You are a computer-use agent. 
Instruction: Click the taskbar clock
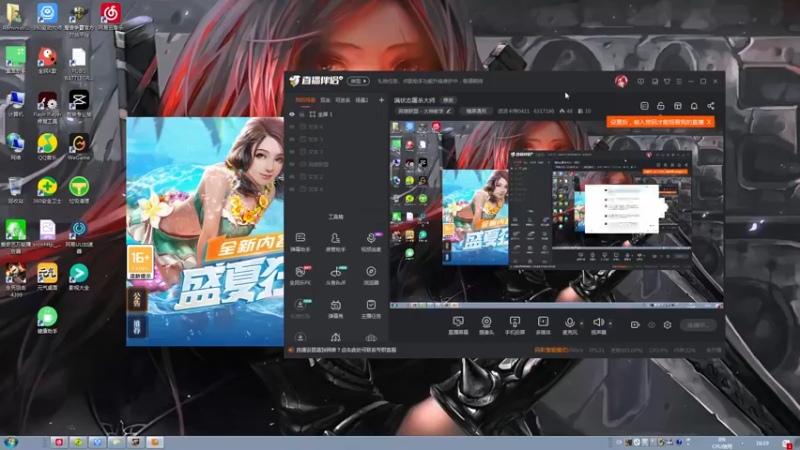click(762, 443)
